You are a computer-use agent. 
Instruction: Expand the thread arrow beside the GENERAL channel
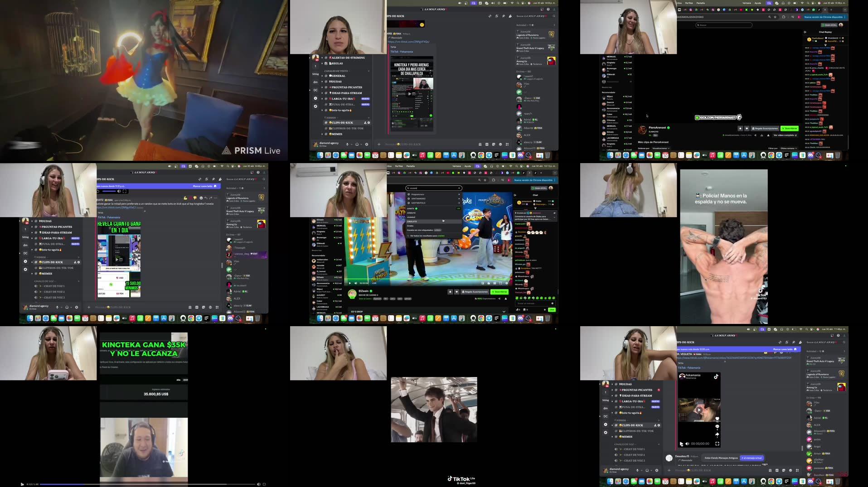click(322, 76)
